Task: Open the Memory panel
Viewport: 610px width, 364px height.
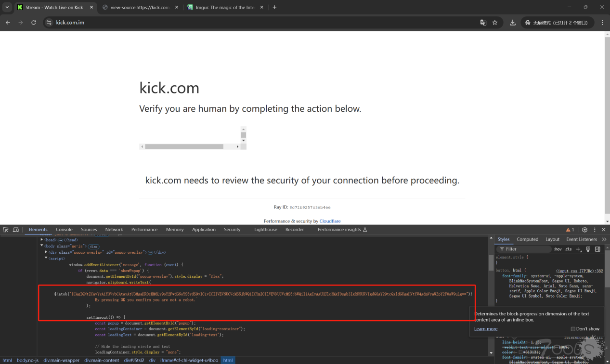Action: tap(175, 230)
